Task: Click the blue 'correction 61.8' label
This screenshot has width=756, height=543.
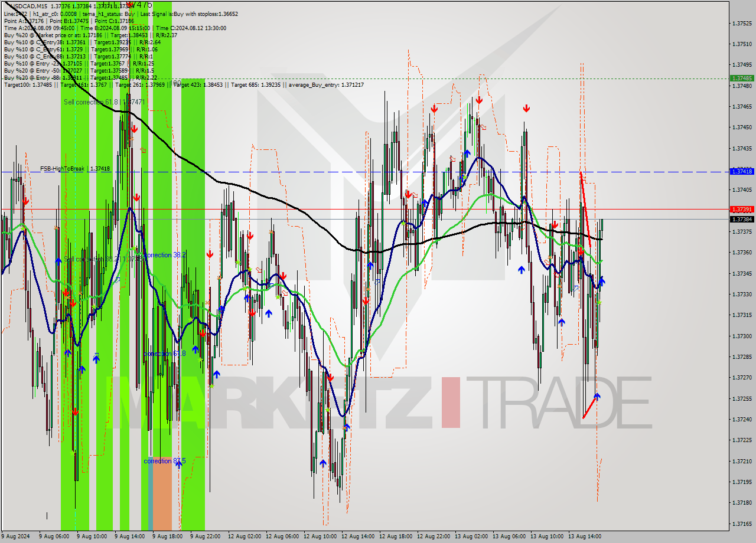Action: click(165, 354)
